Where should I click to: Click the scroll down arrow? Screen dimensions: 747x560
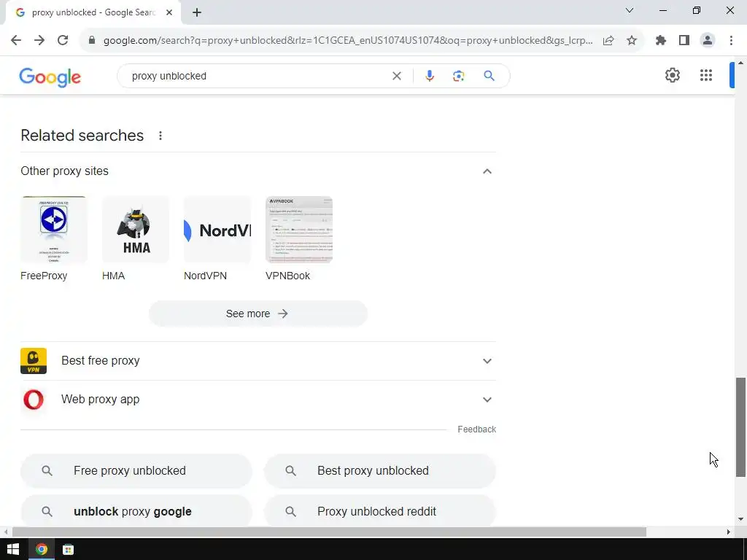pyautogui.click(x=740, y=519)
